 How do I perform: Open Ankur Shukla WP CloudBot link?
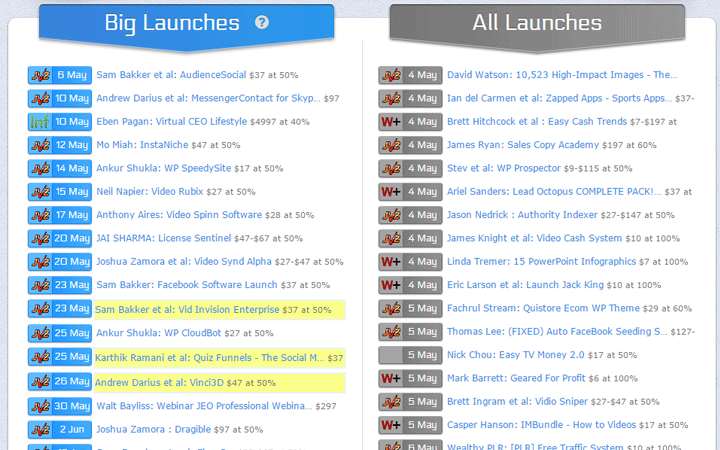(159, 333)
